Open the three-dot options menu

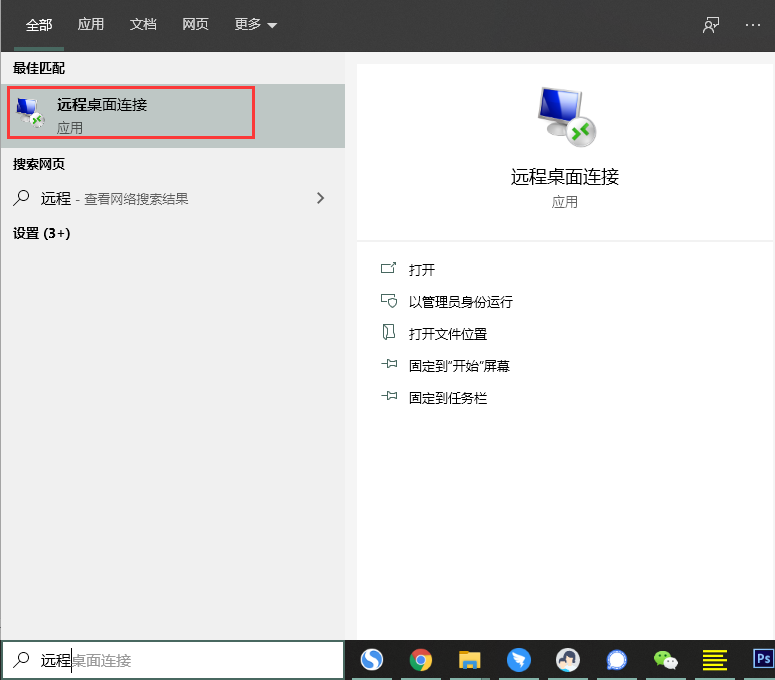tap(753, 25)
